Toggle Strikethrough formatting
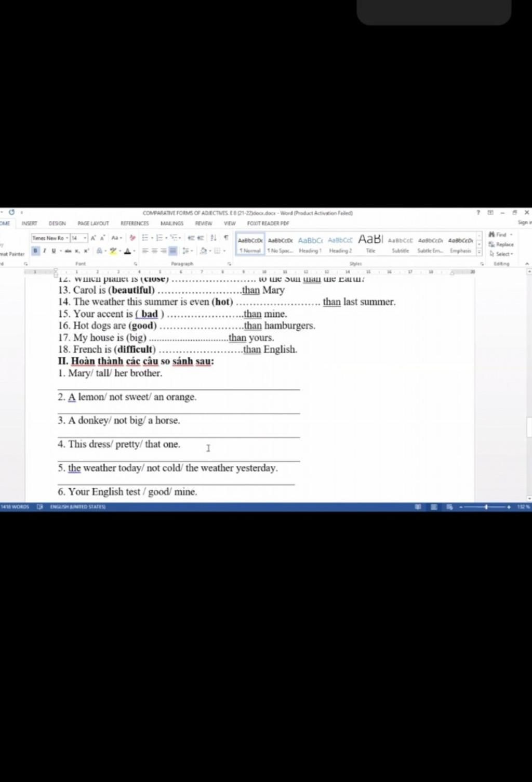532x782 pixels. point(68,251)
